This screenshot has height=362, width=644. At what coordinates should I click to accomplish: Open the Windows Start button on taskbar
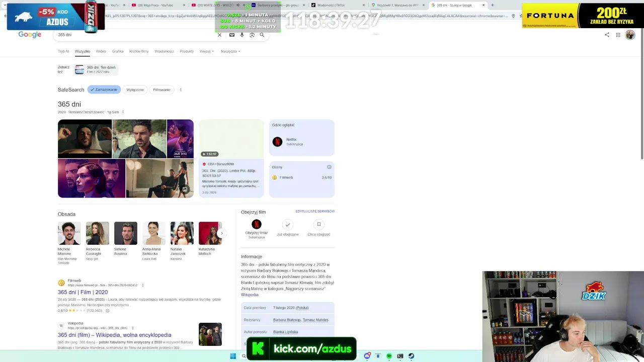point(233,356)
